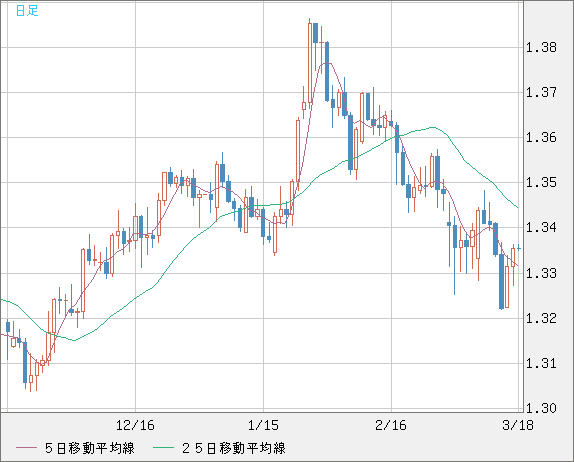Screen dimensions: 574x462
Task: Click the 1.36 price axis label
Action: [x=541, y=138]
